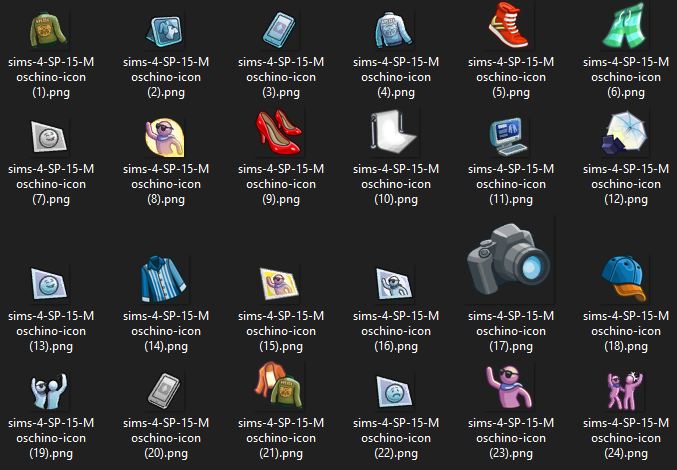Click the filename ending in (4).png
The width and height of the screenshot is (677, 470).
pyautogui.click(x=396, y=77)
